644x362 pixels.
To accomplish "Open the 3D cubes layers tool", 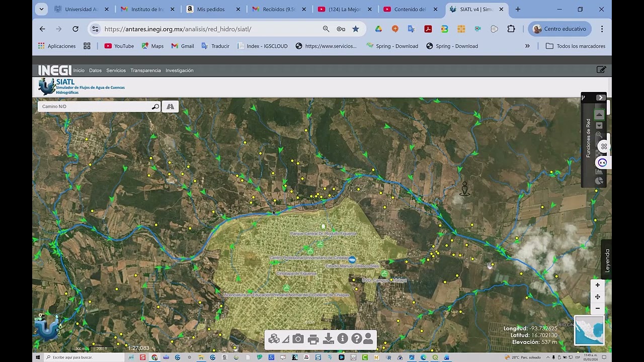I will click(274, 339).
